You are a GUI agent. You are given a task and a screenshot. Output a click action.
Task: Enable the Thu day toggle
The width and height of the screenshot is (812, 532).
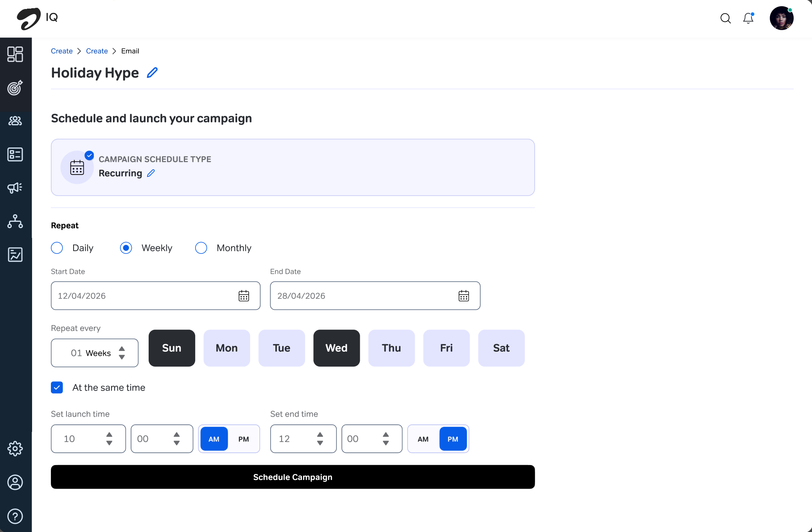[392, 348]
